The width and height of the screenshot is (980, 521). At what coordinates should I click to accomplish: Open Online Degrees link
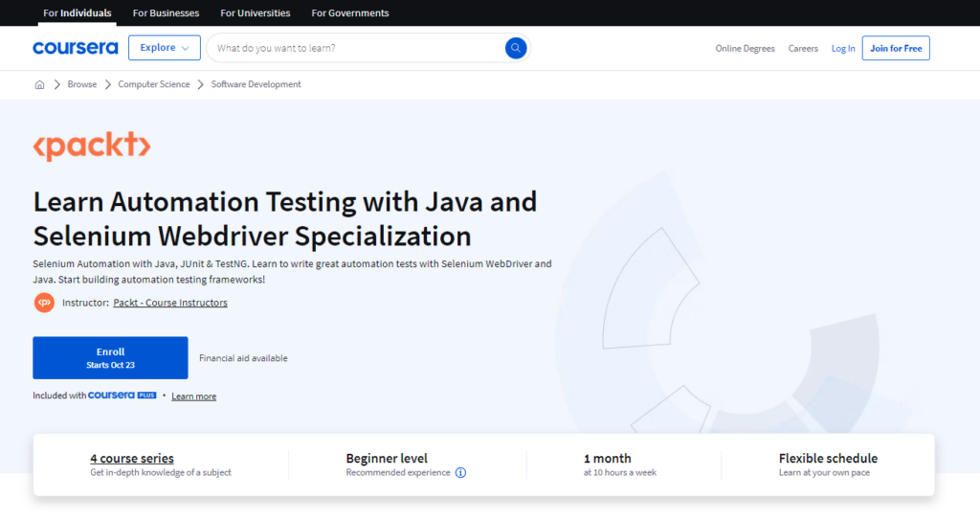coord(745,48)
